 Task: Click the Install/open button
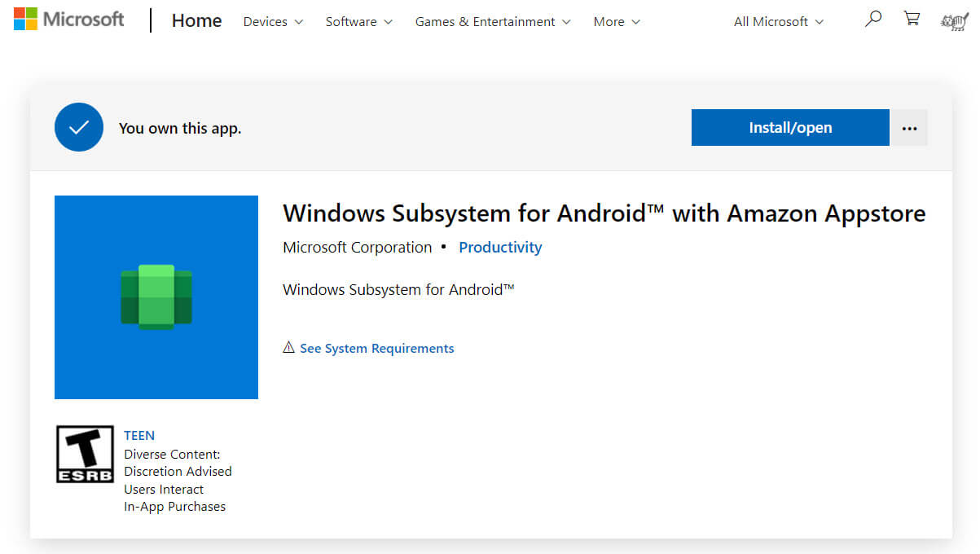(790, 128)
